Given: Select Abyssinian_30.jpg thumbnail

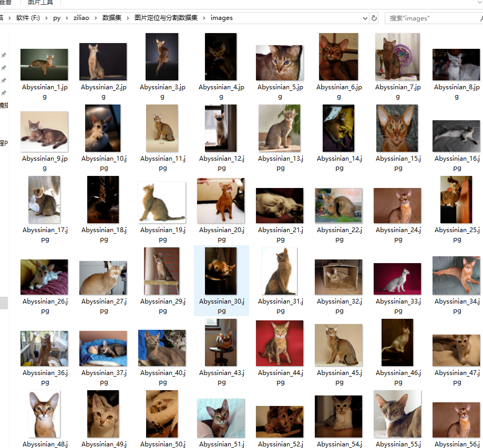Looking at the screenshot, I should coord(221,271).
